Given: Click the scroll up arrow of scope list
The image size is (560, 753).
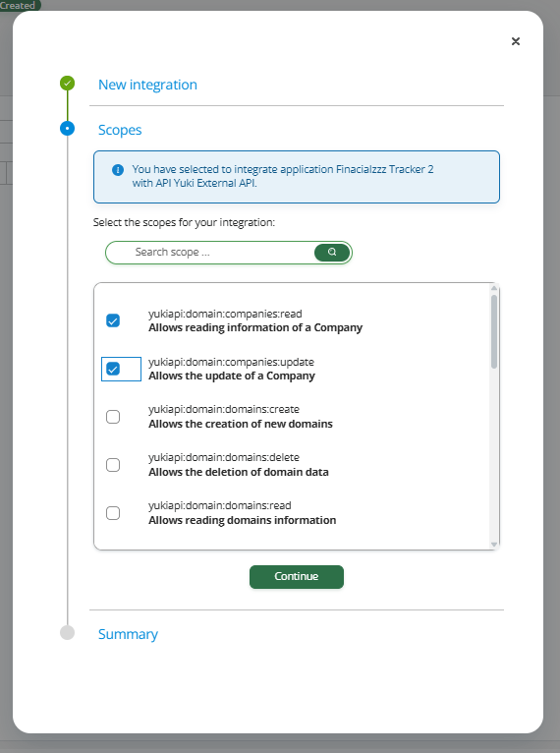Looking at the screenshot, I should click(494, 288).
